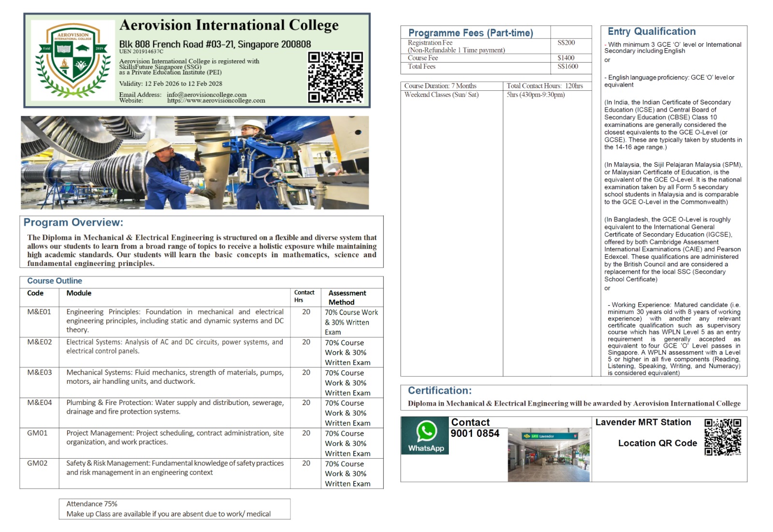Click the QR code in the college header

pyautogui.click(x=335, y=77)
